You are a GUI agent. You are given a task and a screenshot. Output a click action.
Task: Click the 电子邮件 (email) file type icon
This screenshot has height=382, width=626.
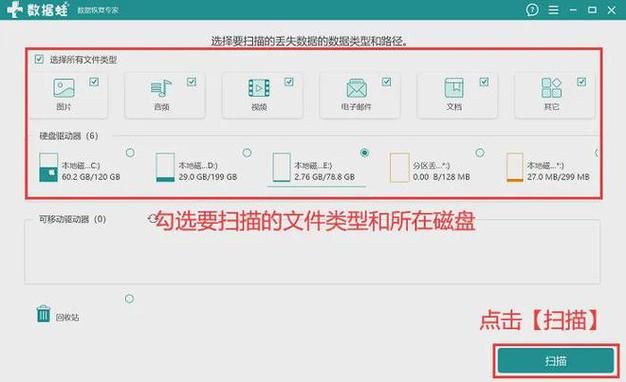(357, 88)
